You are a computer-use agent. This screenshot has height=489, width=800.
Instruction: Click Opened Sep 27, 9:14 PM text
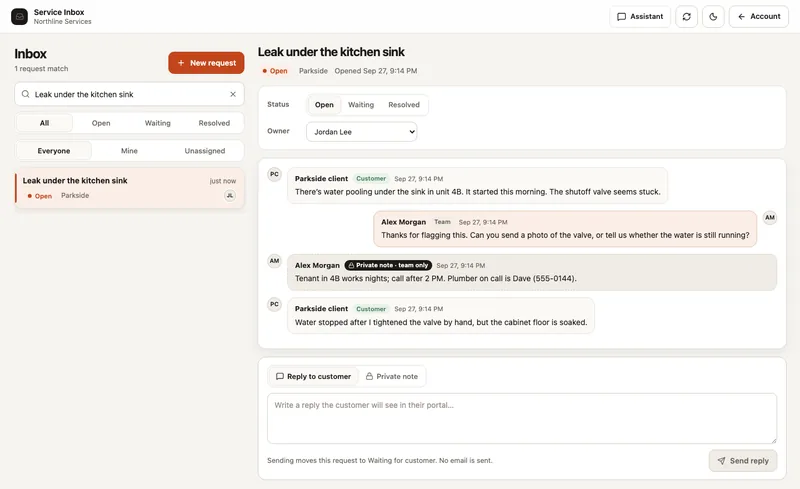coord(376,71)
